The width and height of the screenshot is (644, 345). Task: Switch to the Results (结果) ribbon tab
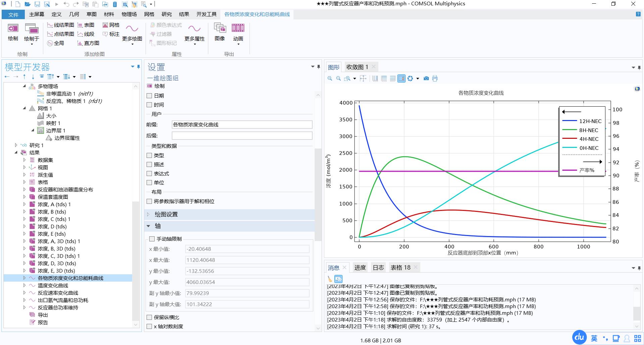[184, 14]
